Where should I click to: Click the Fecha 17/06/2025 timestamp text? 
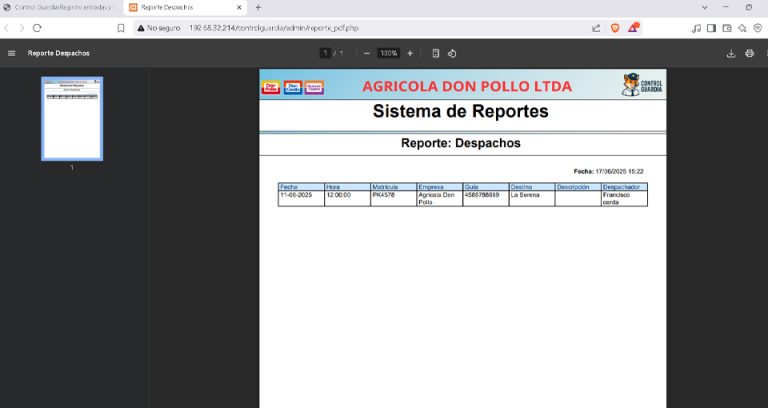[x=608, y=171]
